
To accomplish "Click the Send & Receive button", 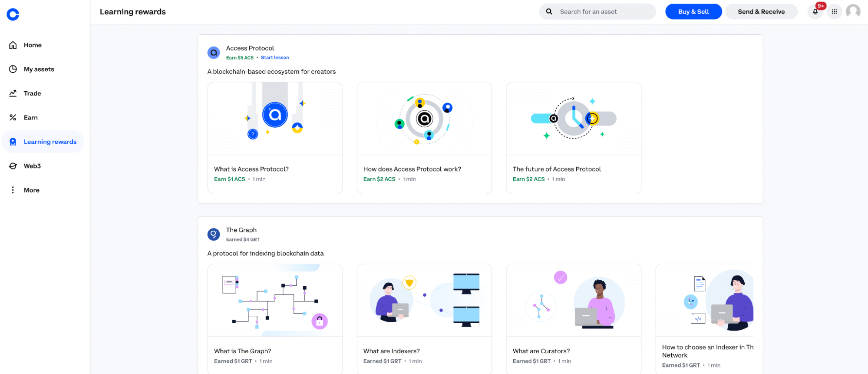I will click(x=761, y=12).
